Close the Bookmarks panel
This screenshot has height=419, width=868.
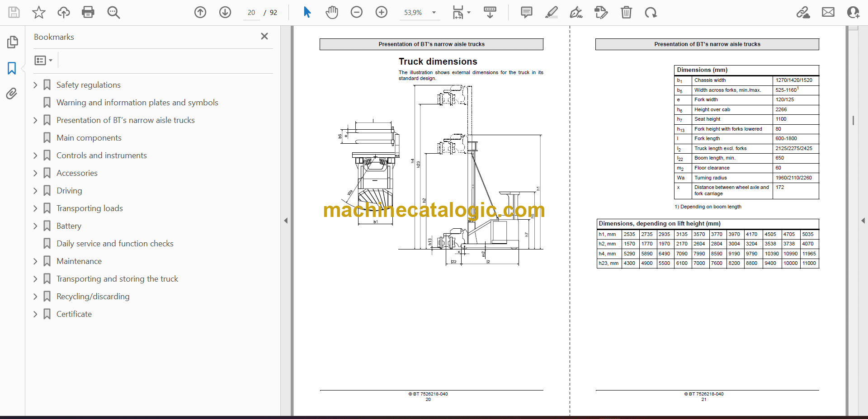click(x=264, y=36)
